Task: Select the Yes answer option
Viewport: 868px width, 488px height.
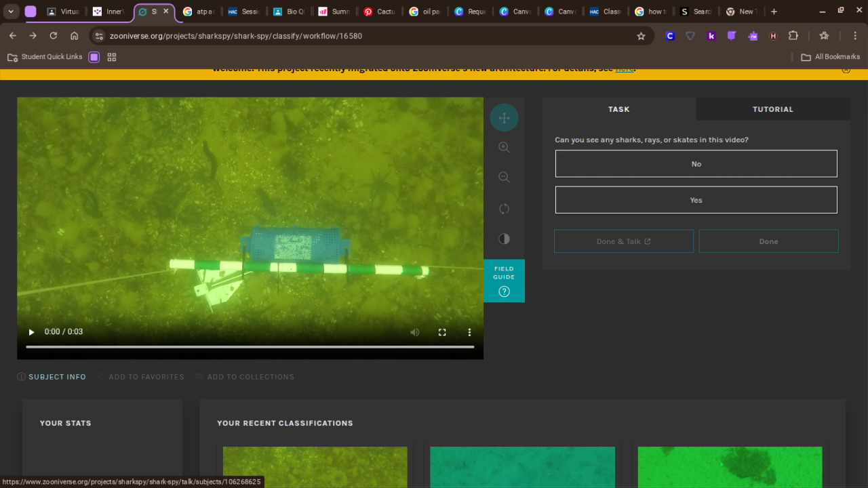Action: [x=696, y=200]
